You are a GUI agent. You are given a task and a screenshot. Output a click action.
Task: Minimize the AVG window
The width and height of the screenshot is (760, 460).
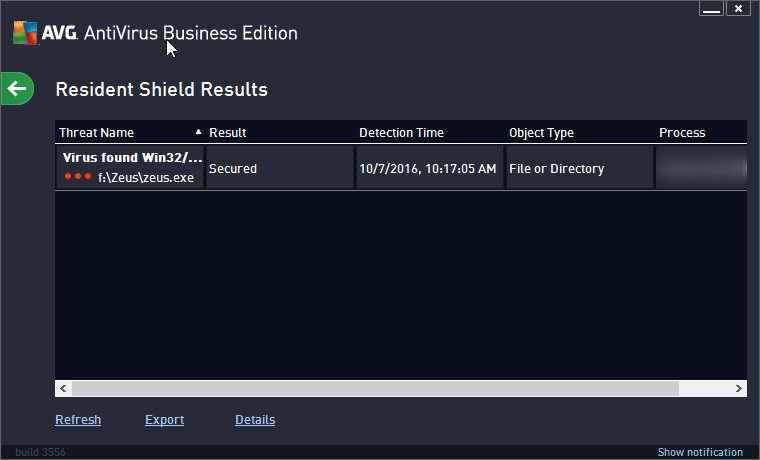pyautogui.click(x=711, y=9)
